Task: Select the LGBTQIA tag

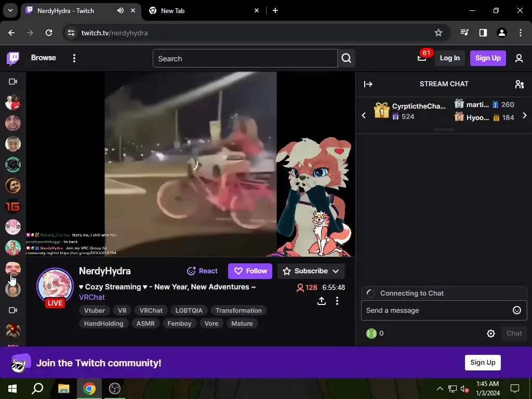Action: pos(189,311)
